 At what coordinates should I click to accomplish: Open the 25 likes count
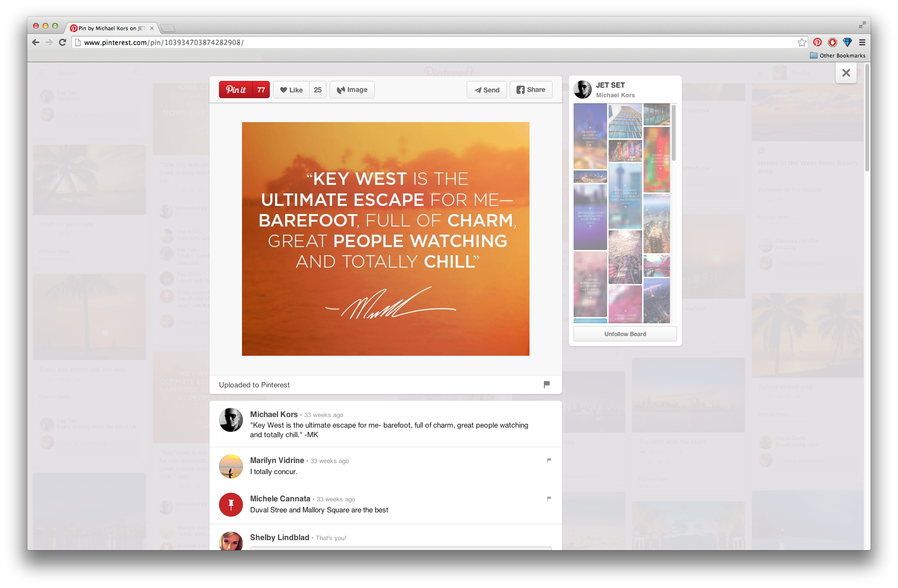[318, 90]
